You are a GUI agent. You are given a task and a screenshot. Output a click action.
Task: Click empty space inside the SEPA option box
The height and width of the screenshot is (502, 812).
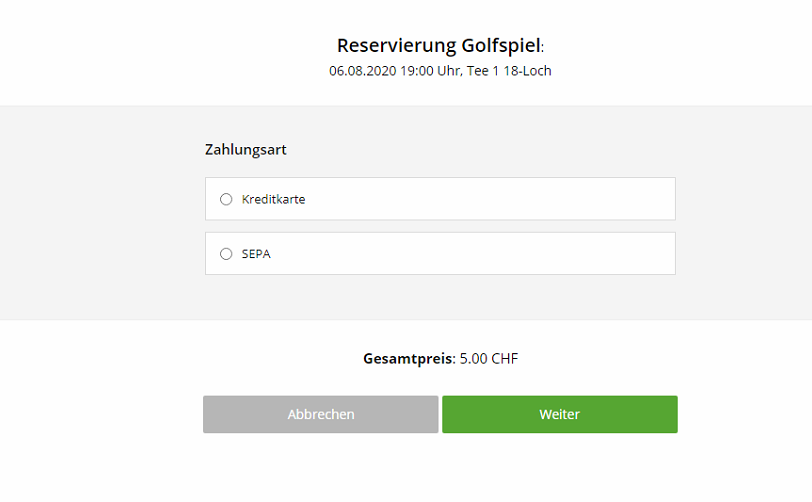[x=480, y=254]
